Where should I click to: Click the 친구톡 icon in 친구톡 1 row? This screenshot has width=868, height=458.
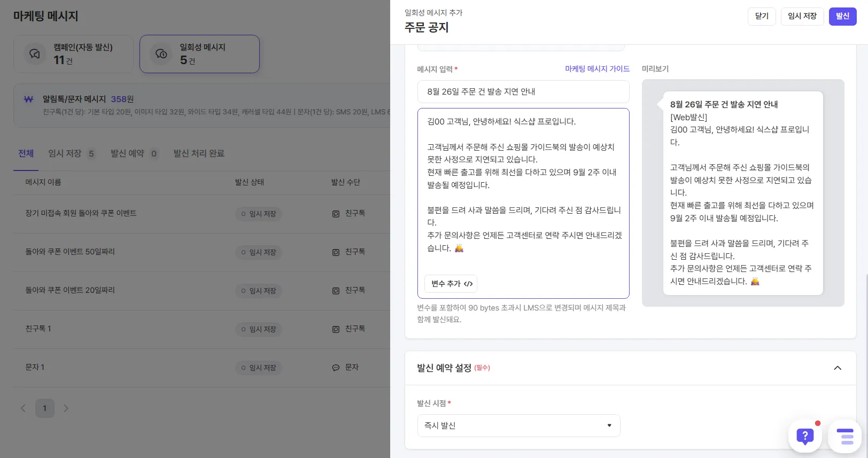336,329
